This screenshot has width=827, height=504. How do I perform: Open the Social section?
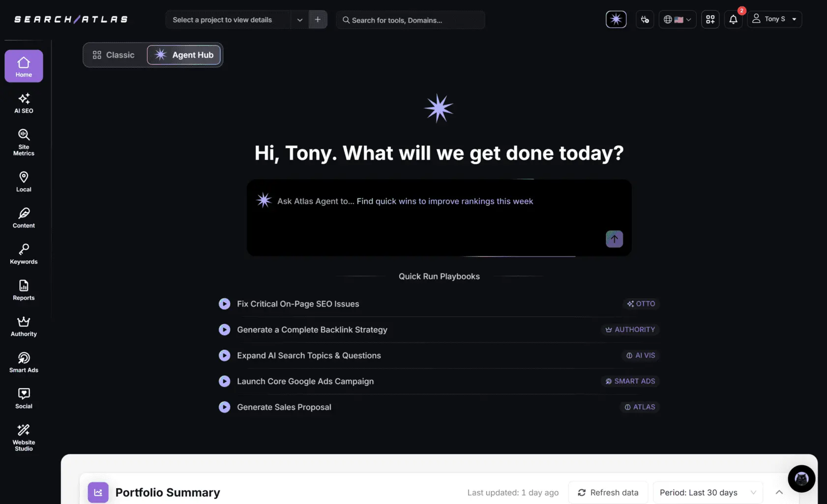[24, 398]
